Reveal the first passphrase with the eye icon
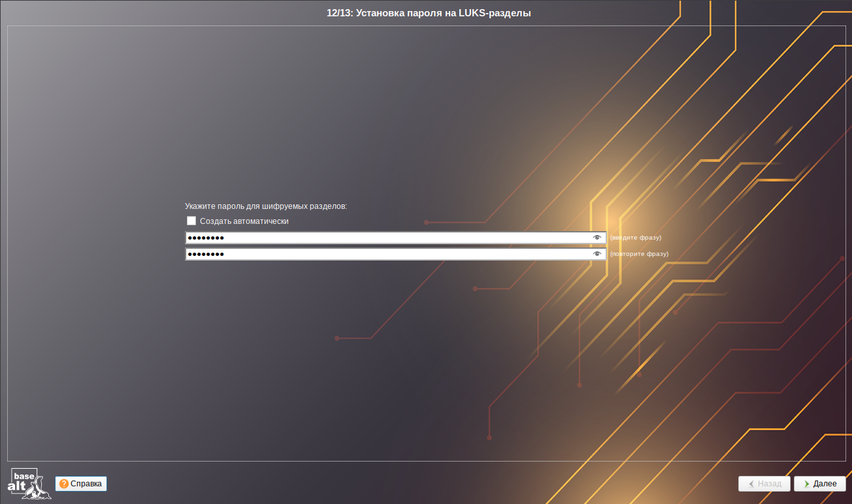 (597, 238)
